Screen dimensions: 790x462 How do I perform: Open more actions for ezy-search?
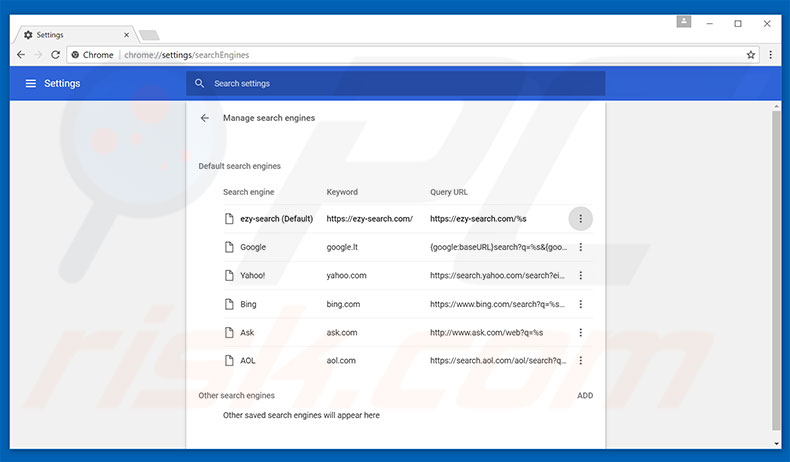pos(580,219)
